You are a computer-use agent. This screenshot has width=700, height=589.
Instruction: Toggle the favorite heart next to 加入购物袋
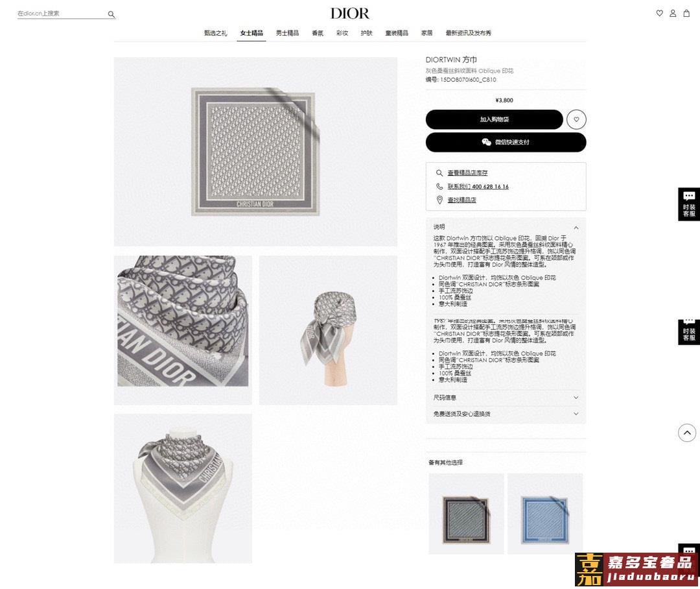576,119
